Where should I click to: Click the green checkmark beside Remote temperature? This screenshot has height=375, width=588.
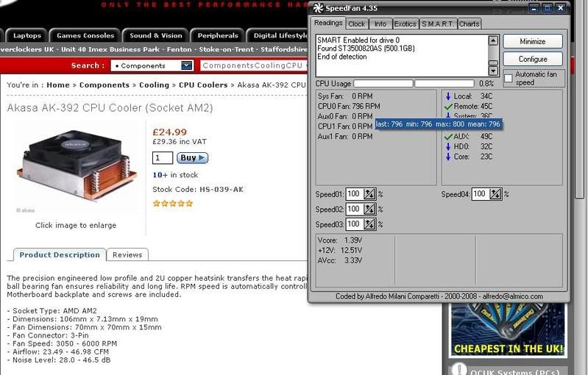pyautogui.click(x=448, y=107)
